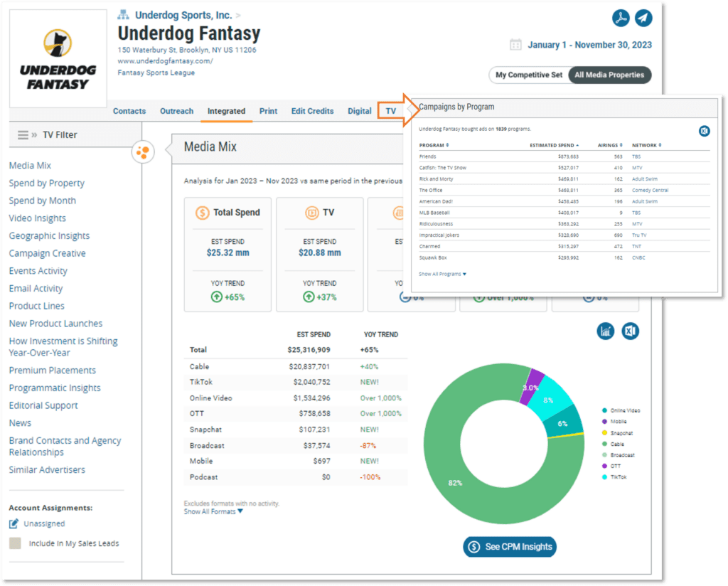728x586 pixels.
Task: Export Media Mix table to Excel
Action: click(x=630, y=331)
